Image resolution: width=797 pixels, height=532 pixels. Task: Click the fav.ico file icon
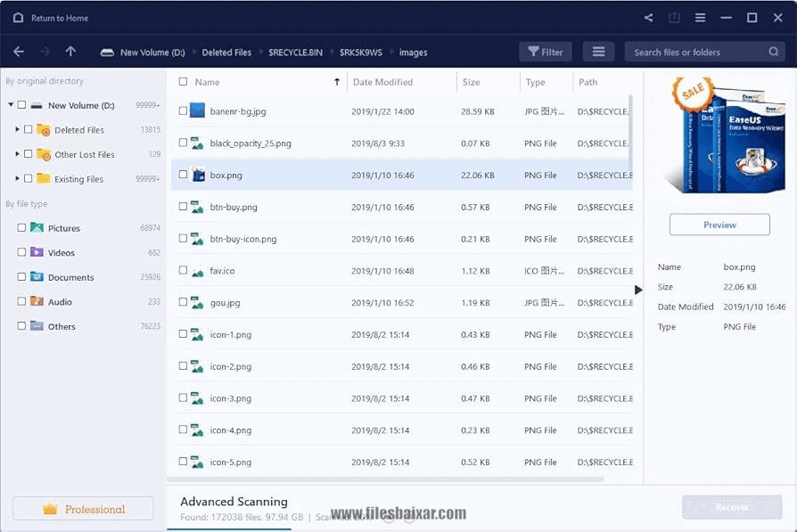click(197, 271)
